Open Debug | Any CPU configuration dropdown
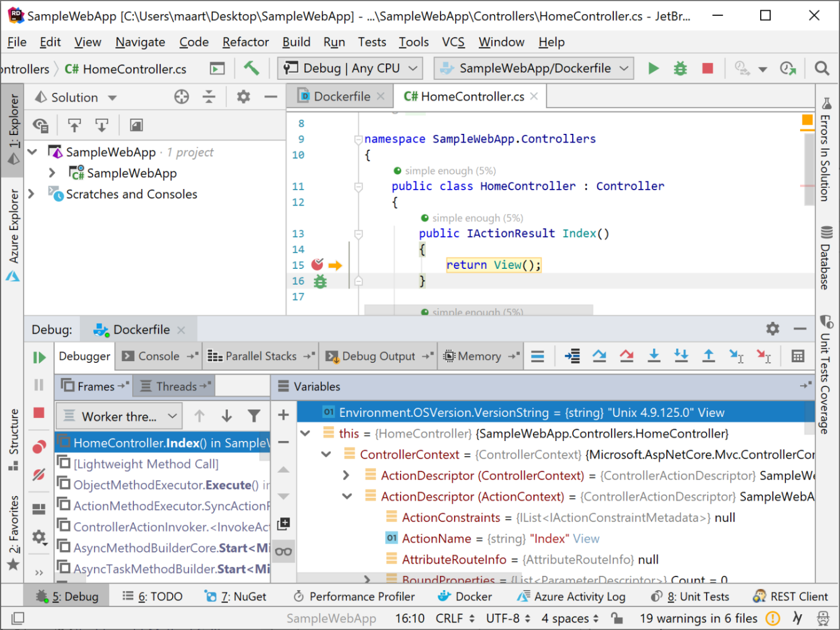Screen dimensions: 840x630 click(351, 69)
